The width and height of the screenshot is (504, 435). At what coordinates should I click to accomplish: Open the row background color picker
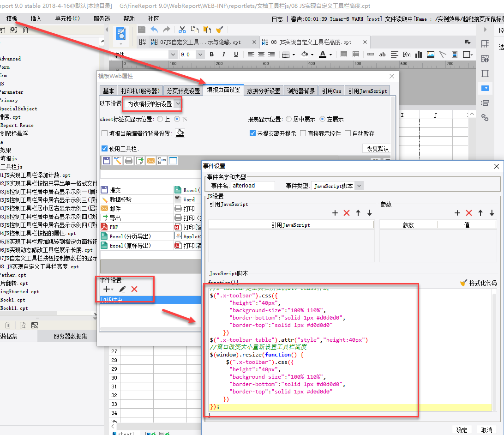point(180,133)
